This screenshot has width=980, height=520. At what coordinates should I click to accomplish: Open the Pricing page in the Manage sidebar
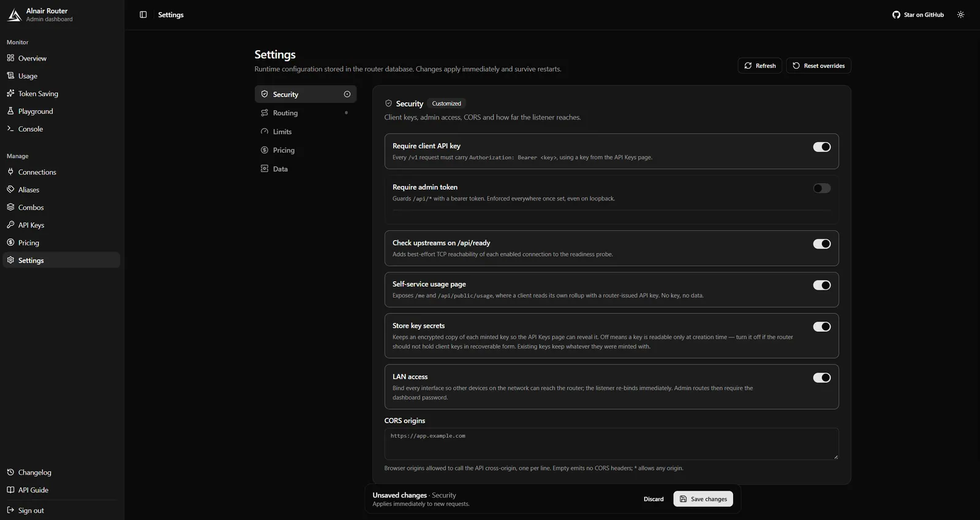click(x=61, y=243)
